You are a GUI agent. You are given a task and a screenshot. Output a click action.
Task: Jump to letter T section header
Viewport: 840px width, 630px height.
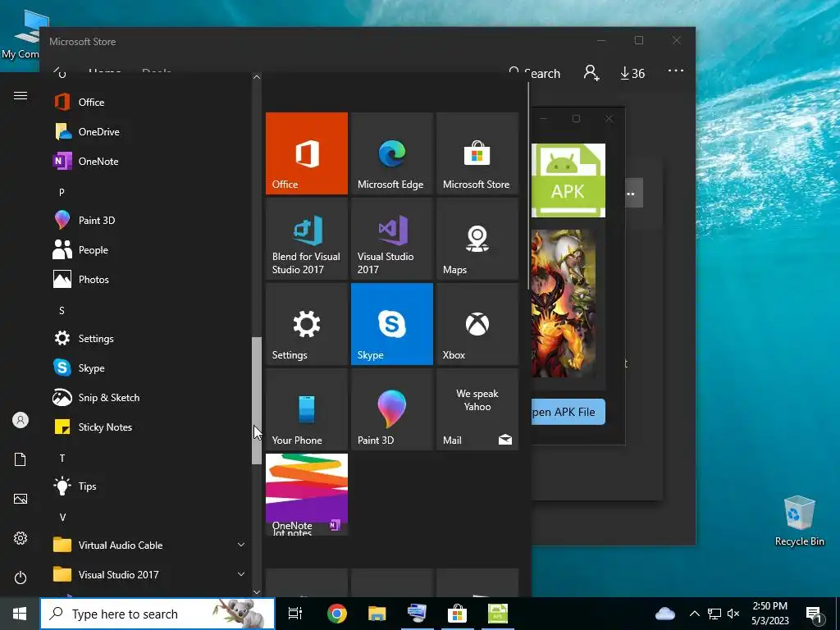(62, 458)
